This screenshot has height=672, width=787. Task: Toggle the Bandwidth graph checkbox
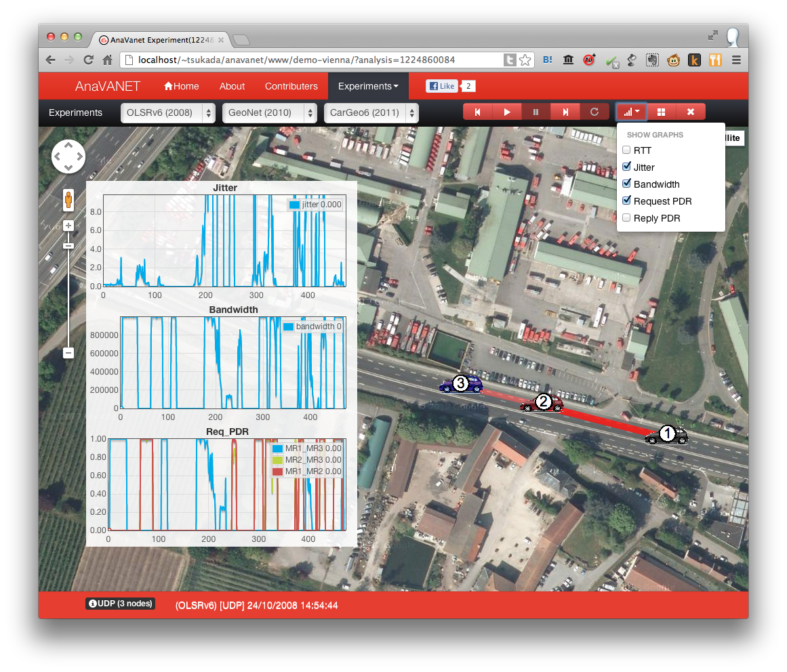point(627,184)
